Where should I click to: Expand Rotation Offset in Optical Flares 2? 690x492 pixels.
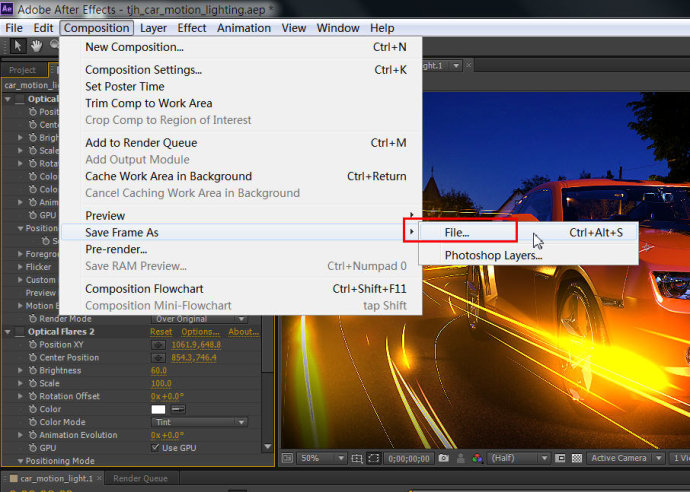tap(20, 396)
